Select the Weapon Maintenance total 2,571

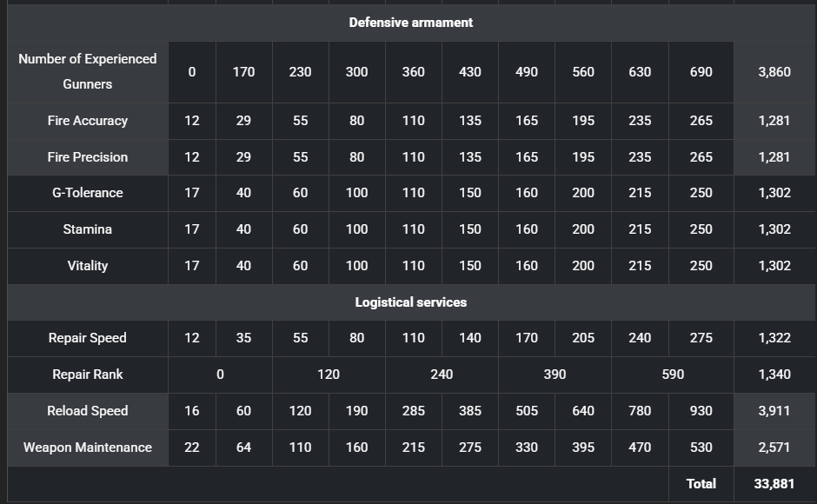pos(774,448)
